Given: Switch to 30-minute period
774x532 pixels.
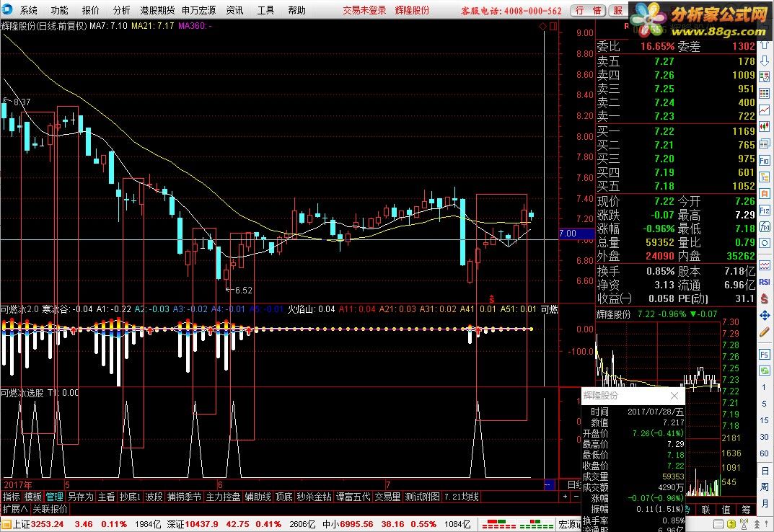Looking at the screenshot, I should [x=765, y=437].
